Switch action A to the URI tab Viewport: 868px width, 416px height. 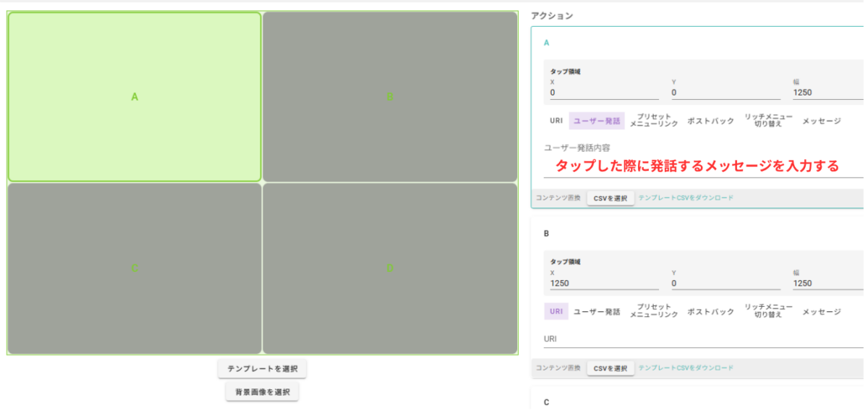[x=556, y=121]
